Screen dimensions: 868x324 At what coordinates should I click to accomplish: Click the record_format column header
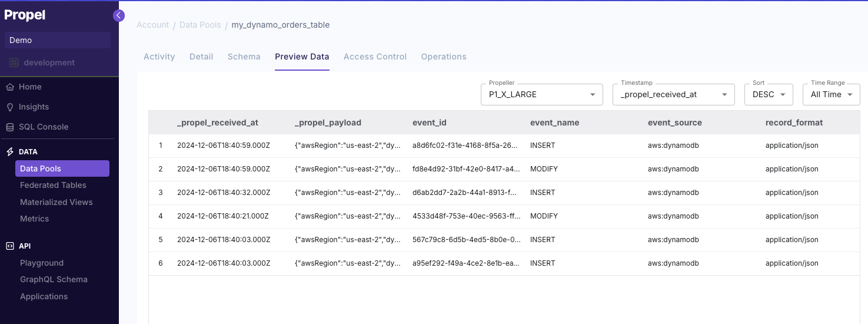[x=794, y=123]
